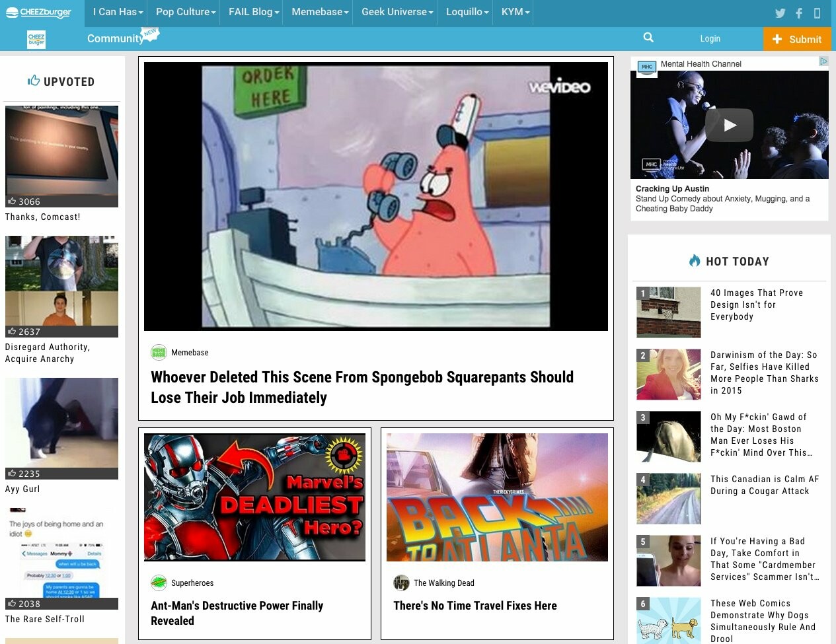This screenshot has width=836, height=644.
Task: Click The Walking Dead channel icon
Action: pyautogui.click(x=401, y=583)
